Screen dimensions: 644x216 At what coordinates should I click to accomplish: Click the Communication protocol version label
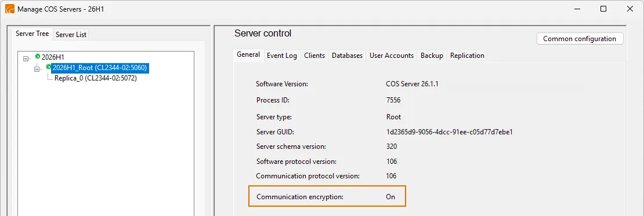307,176
